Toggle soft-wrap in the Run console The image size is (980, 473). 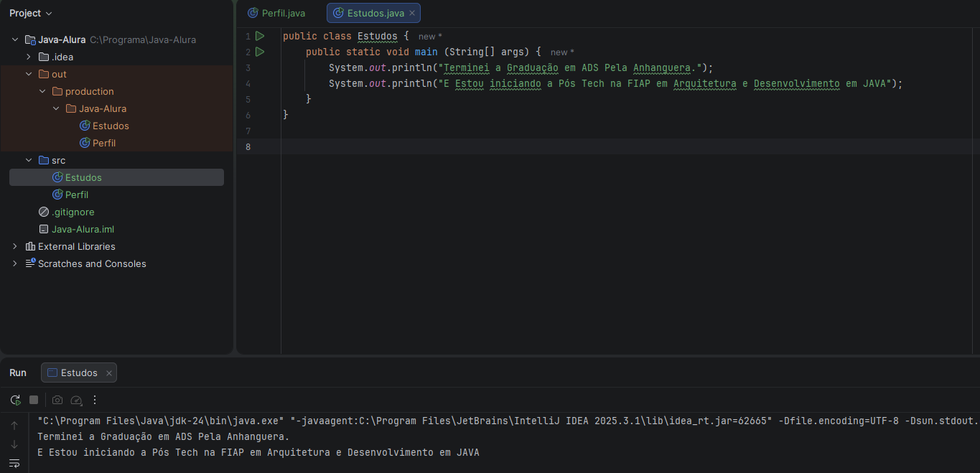14,463
